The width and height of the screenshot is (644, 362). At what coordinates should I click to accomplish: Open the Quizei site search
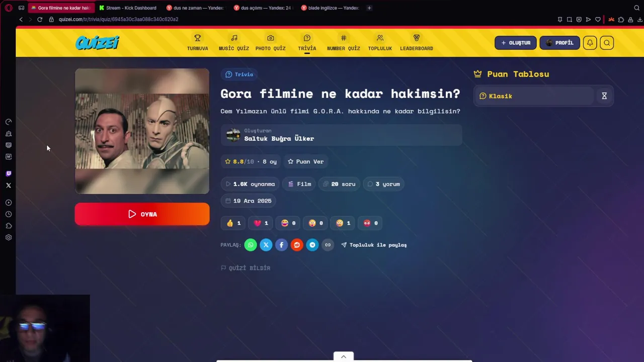click(x=607, y=43)
